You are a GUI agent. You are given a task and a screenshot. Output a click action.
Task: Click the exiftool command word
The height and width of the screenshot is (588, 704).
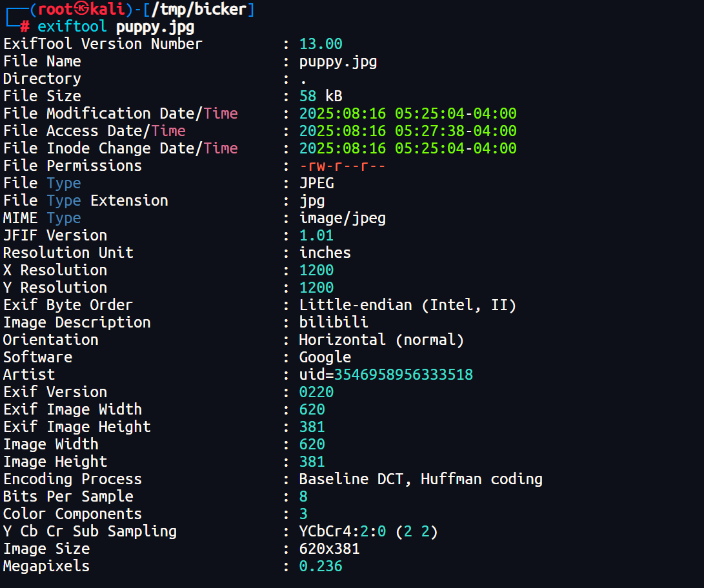[73, 27]
